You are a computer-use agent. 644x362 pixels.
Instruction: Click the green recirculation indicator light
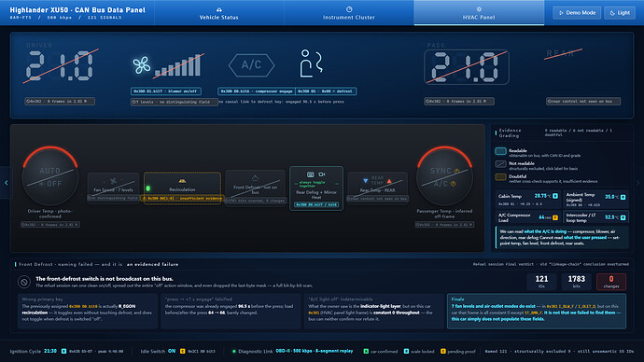(x=148, y=188)
